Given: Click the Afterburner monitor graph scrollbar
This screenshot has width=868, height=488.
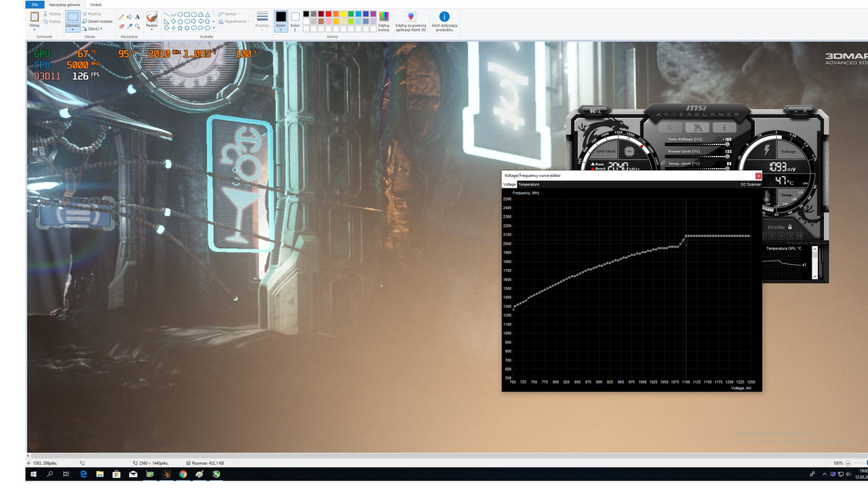Looking at the screenshot, I should tap(814, 262).
